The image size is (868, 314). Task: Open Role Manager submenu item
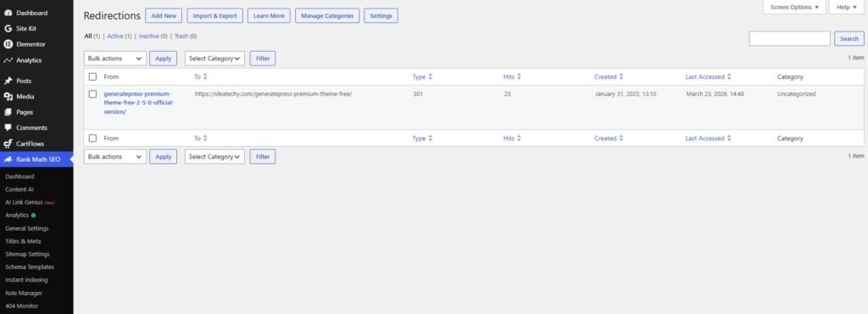pos(24,293)
